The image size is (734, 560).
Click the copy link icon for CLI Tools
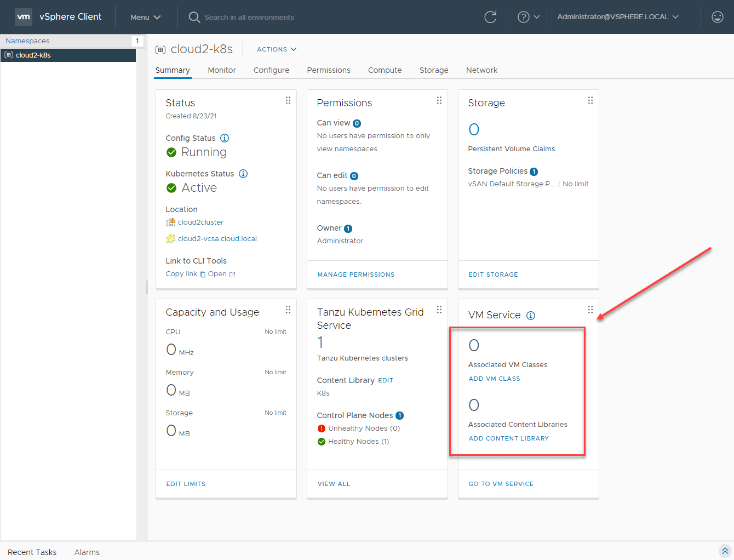pyautogui.click(x=202, y=275)
